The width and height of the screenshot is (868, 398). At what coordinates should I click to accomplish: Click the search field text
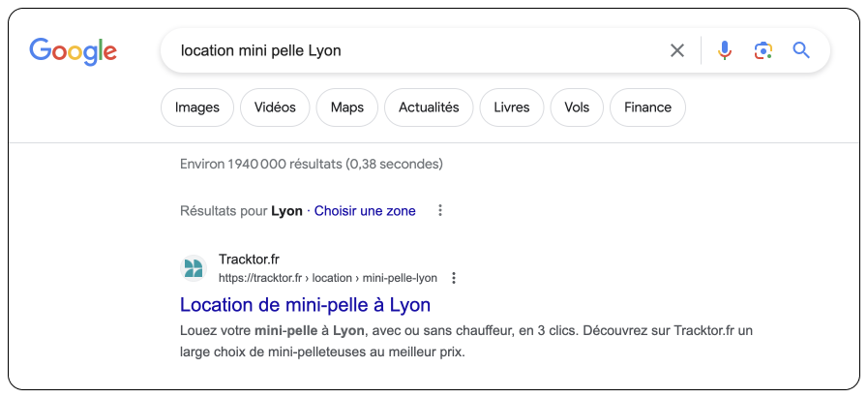260,50
